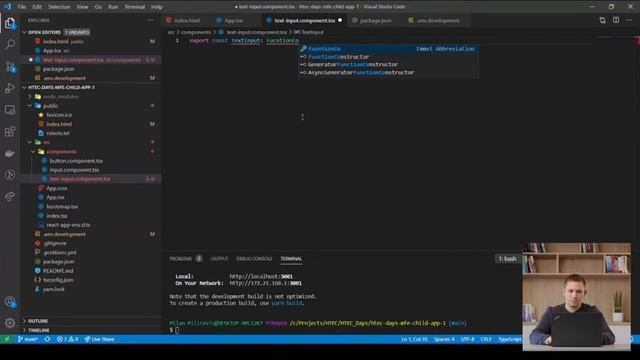
Task: Open the Extensions view
Action: pos(10,131)
